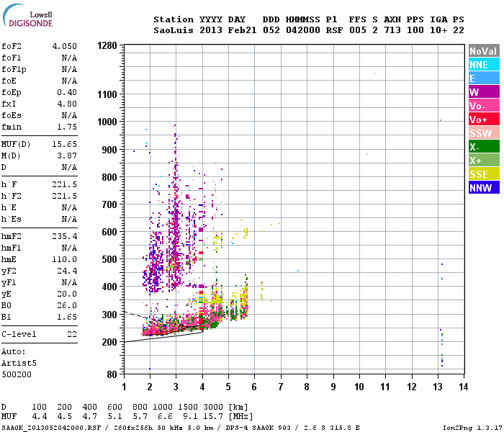Click the h`F2 label
Image resolution: width=504 pixels, height=432 pixels.
click(12, 196)
